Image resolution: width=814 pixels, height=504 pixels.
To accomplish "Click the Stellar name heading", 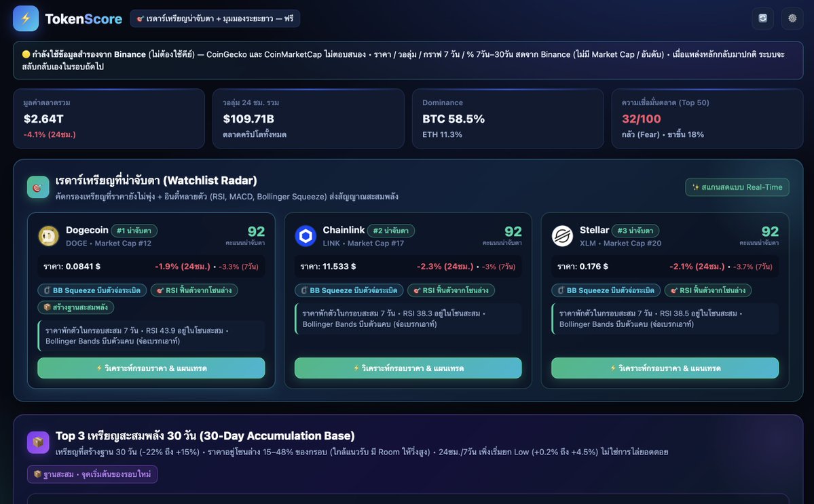I will tap(595, 230).
